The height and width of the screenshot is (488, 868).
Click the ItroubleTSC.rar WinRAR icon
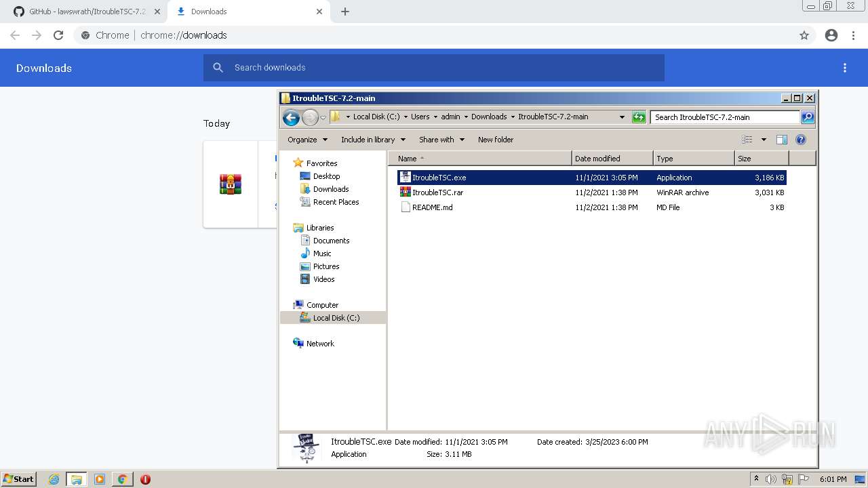406,192
